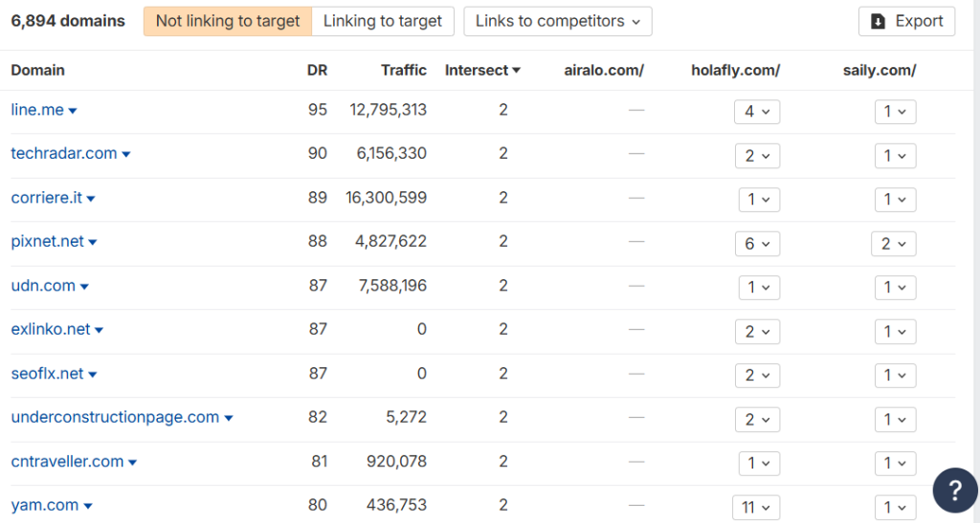The width and height of the screenshot is (980, 523).
Task: Expand saily links dropdown for udn.com
Action: (895, 288)
